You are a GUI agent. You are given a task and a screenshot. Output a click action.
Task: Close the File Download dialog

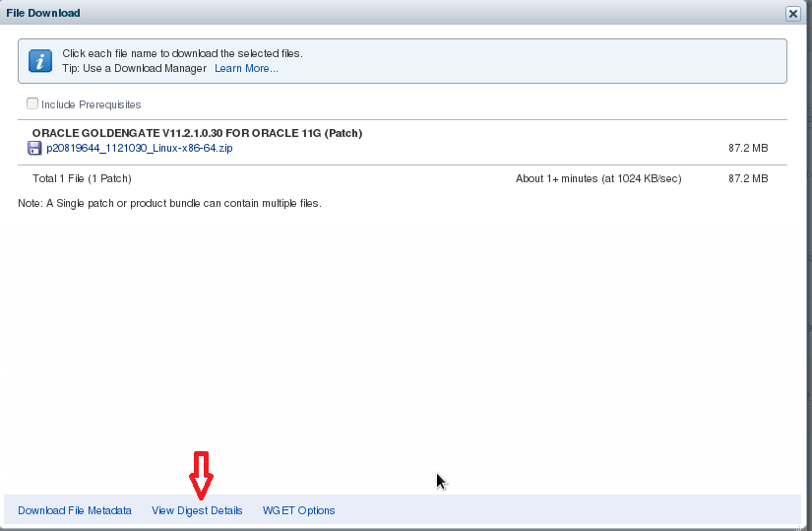[x=792, y=14]
